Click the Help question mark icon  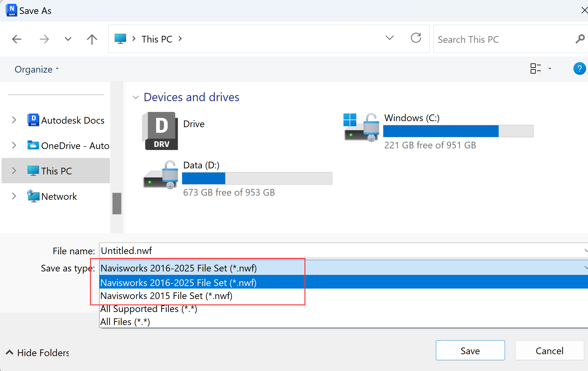(x=579, y=68)
